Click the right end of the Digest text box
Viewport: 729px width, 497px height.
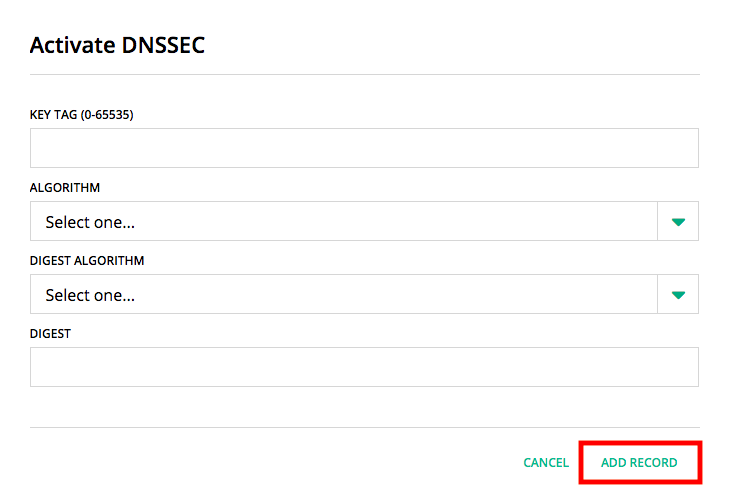point(680,367)
